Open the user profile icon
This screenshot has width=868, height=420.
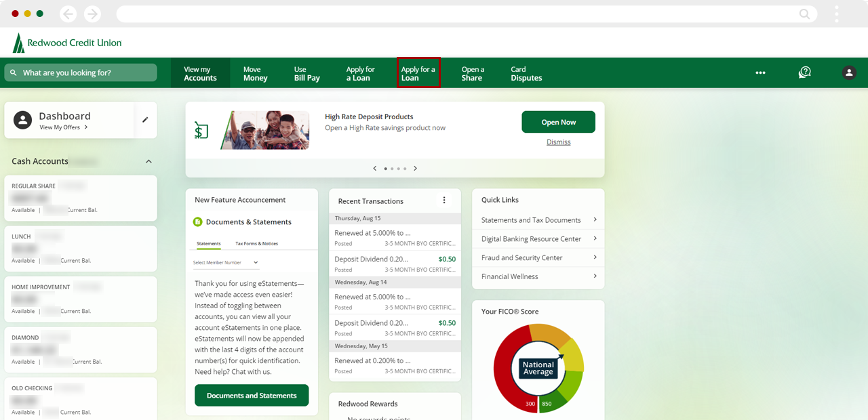pyautogui.click(x=849, y=72)
